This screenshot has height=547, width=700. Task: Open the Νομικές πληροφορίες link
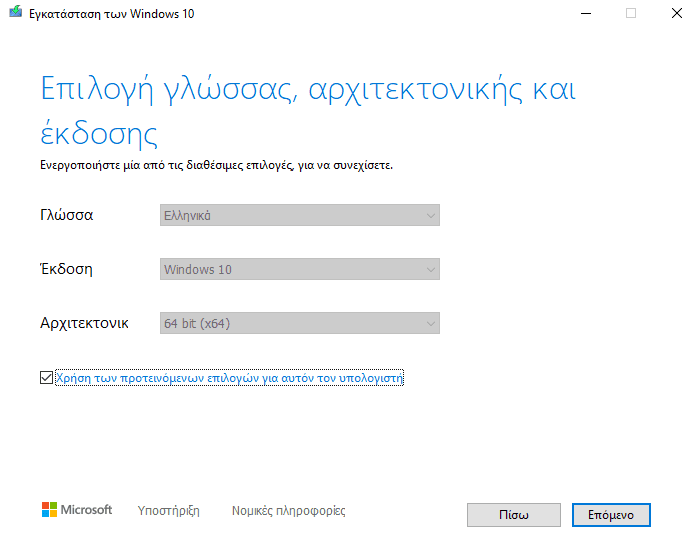(x=288, y=510)
